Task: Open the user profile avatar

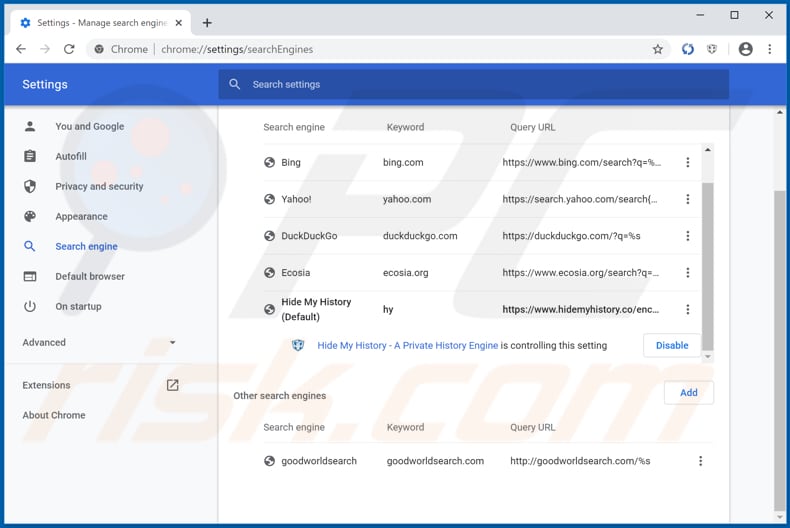Action: 746,49
